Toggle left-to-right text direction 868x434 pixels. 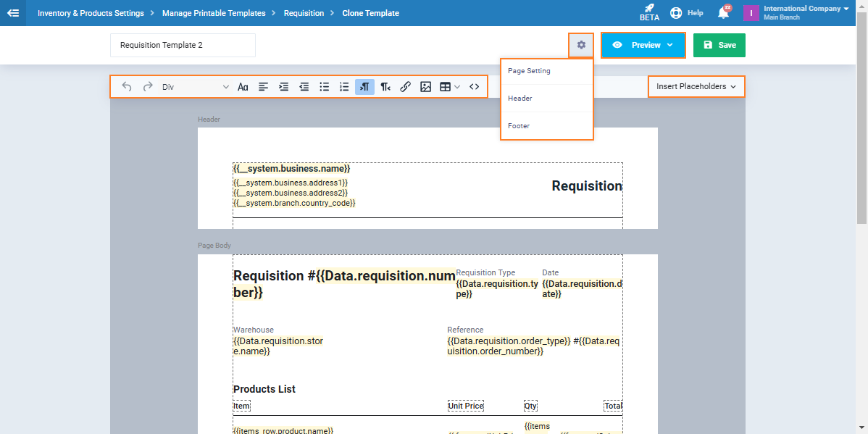(365, 87)
